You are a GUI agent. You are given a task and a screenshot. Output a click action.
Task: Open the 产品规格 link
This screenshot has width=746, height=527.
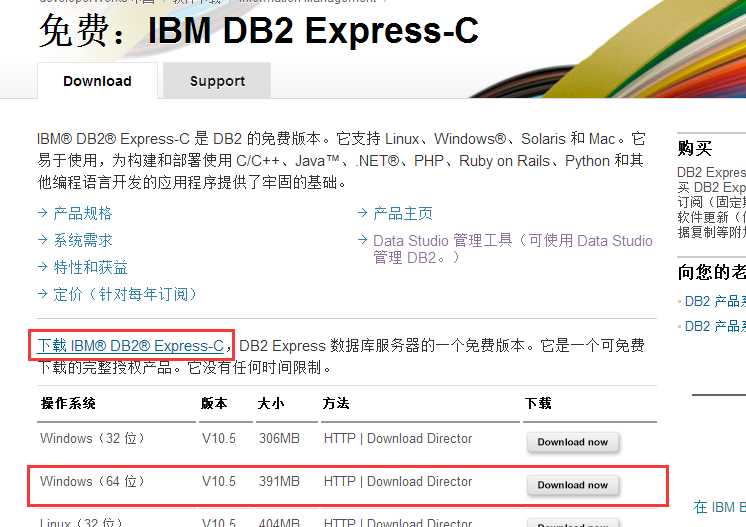click(83, 213)
